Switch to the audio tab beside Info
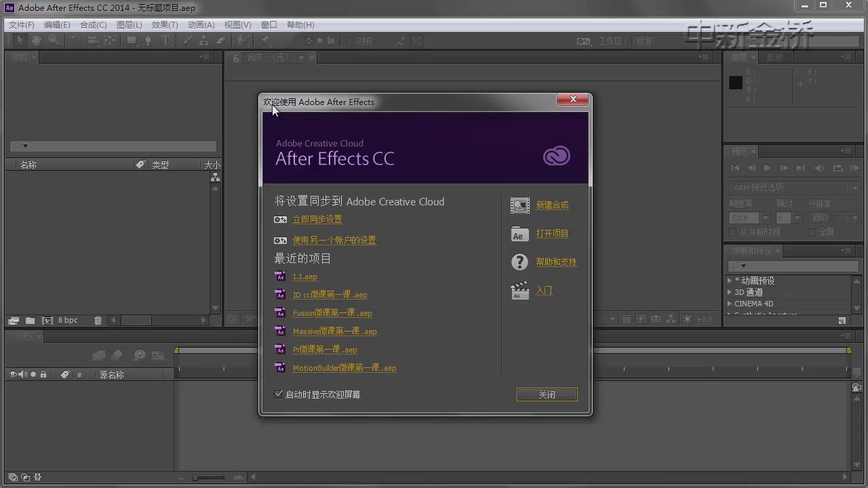The image size is (868, 488). (x=774, y=58)
